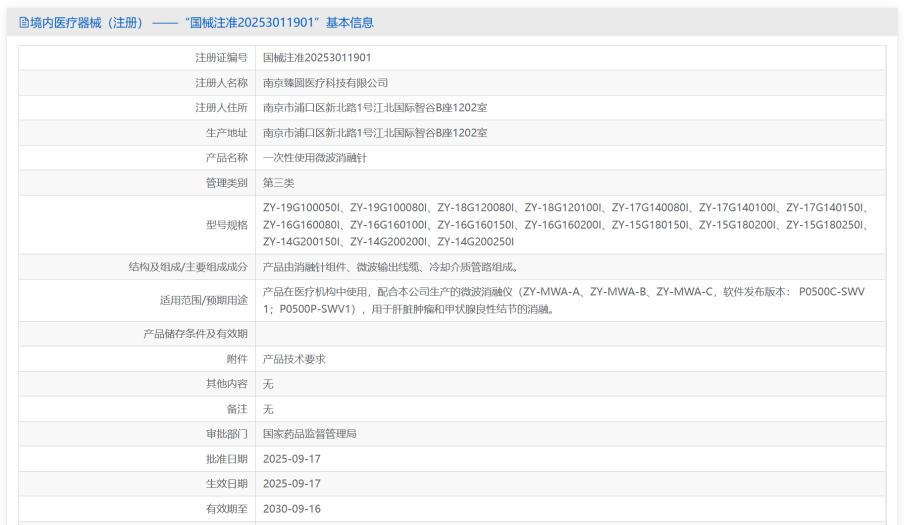Image resolution: width=909 pixels, height=525 pixels.
Task: Open the 产品技术要求 attachment
Action: [x=294, y=359]
